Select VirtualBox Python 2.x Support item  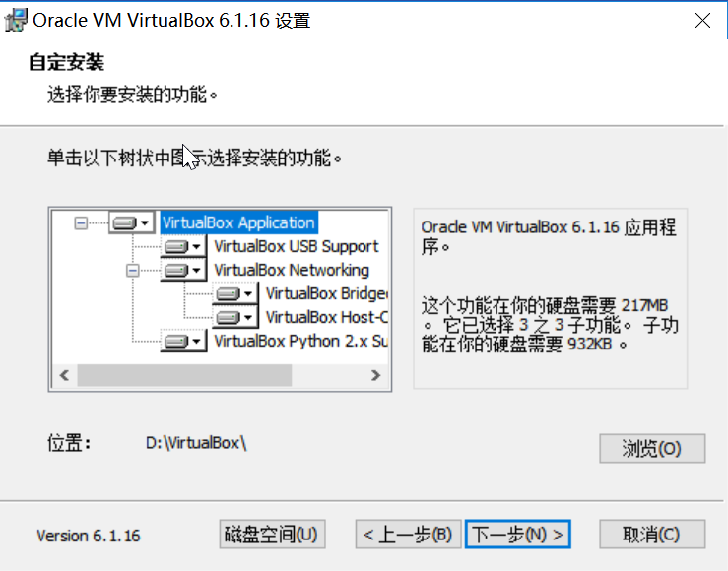pos(300,341)
